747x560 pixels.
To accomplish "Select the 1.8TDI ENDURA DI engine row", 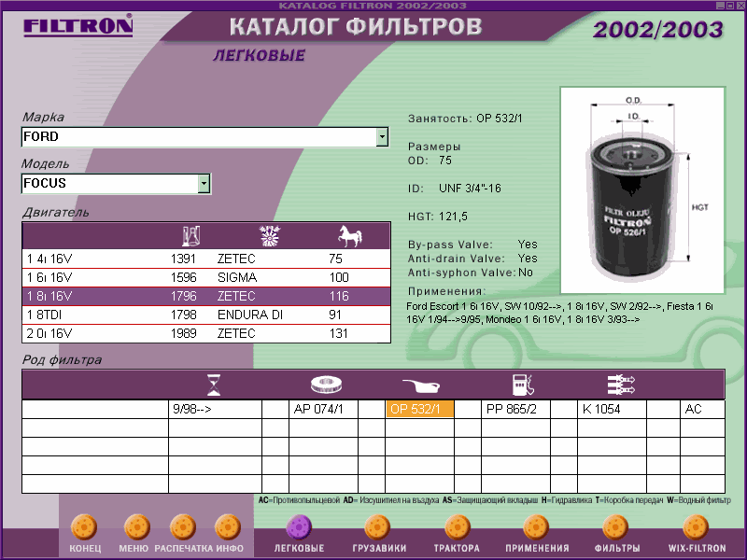I will click(x=206, y=315).
